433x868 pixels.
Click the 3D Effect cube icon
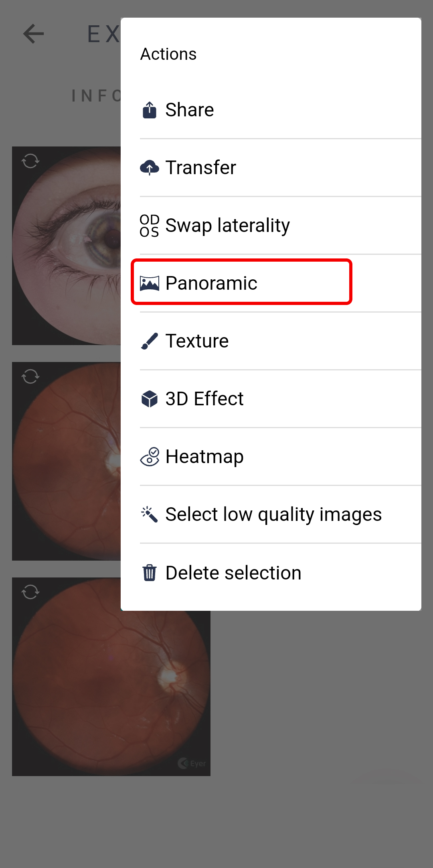(x=150, y=399)
